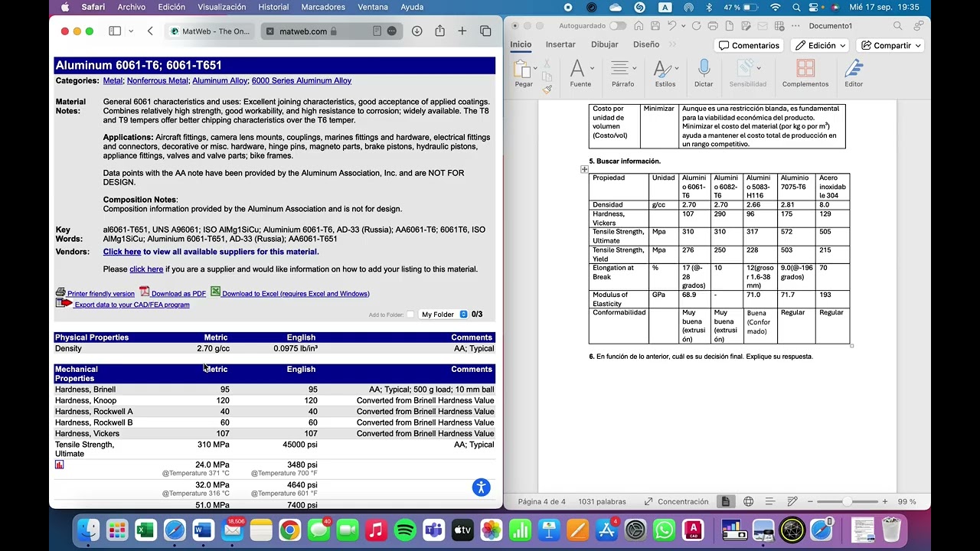This screenshot has height=551, width=980.
Task: Open the accessibility widget on MatWeb page
Action: 481,487
